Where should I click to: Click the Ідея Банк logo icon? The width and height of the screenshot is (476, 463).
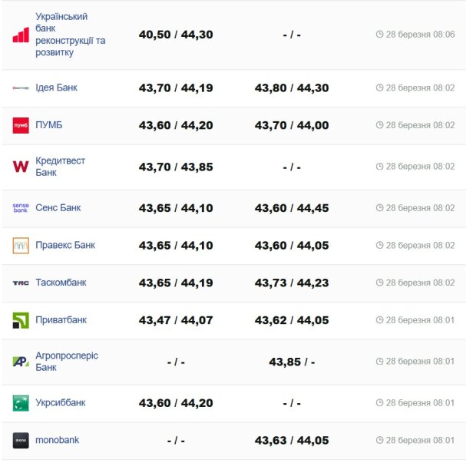point(21,88)
